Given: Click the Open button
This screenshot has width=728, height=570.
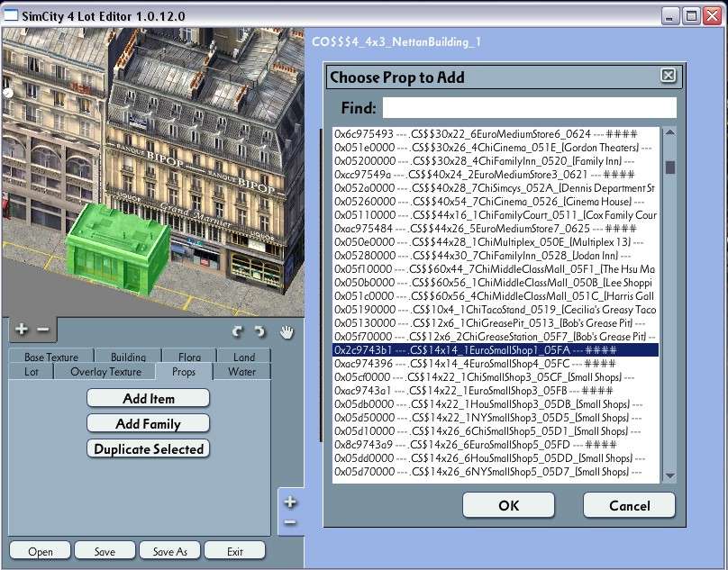Looking at the screenshot, I should pyautogui.click(x=40, y=551).
